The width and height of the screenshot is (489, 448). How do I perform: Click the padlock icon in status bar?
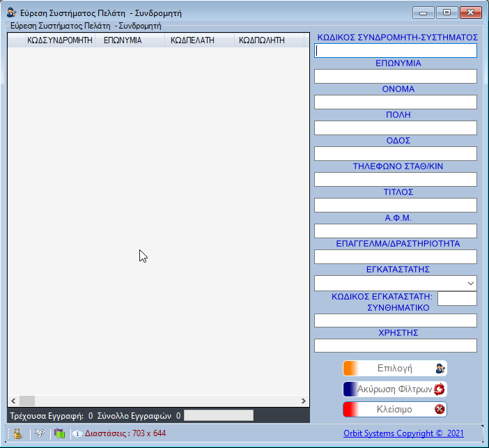click(17, 433)
